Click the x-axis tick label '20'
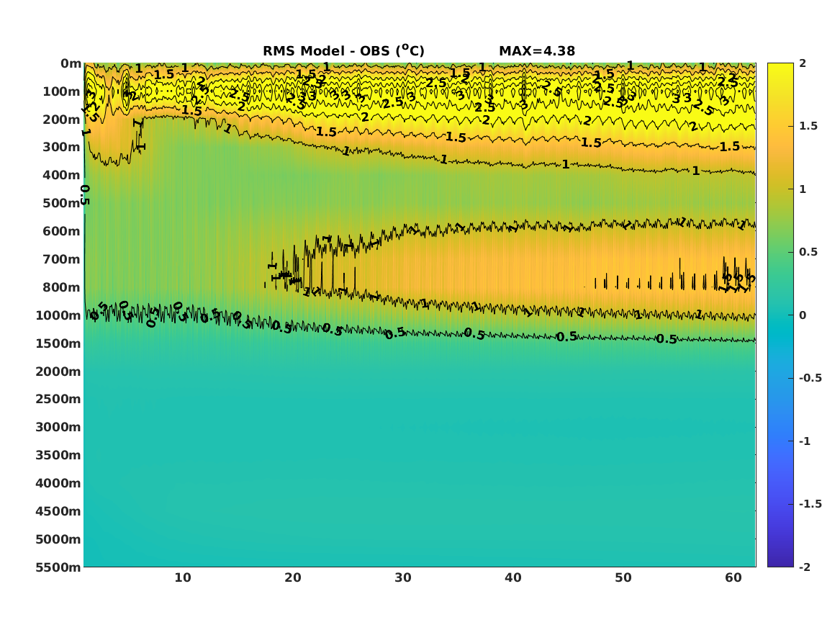Screen dimensions: 840x630 click(x=293, y=577)
